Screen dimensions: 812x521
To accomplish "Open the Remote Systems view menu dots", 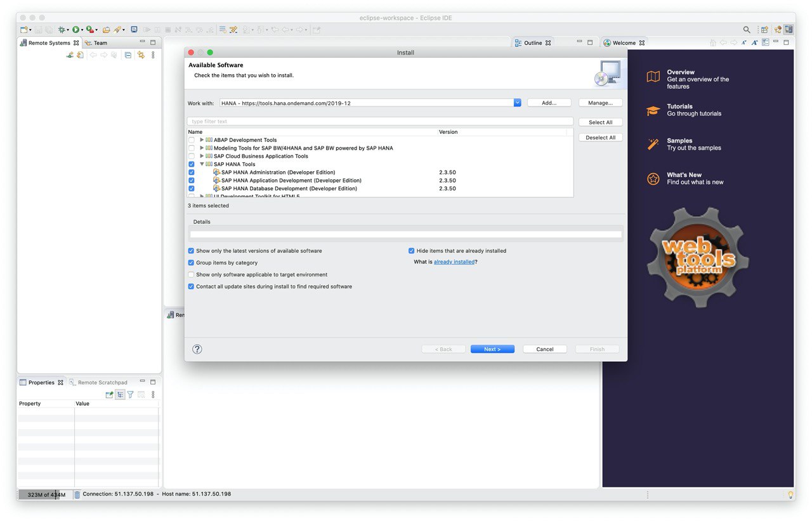I will 153,55.
